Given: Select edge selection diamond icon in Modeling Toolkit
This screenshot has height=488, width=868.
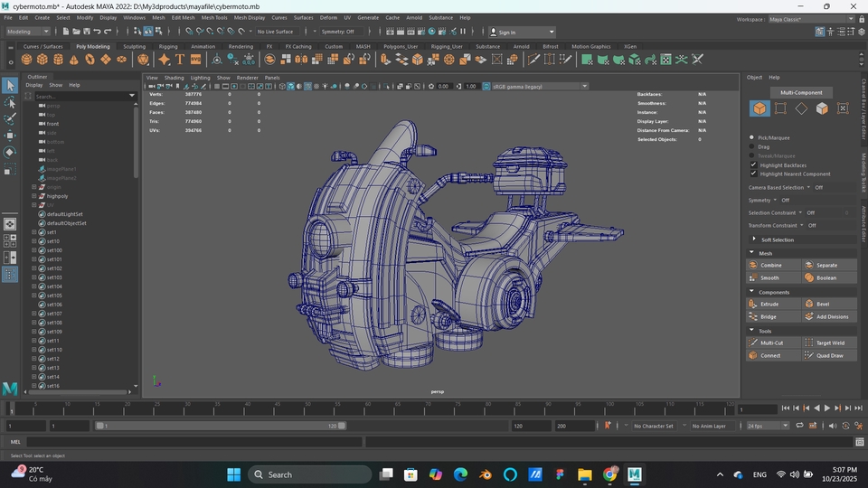Looking at the screenshot, I should pyautogui.click(x=802, y=108).
